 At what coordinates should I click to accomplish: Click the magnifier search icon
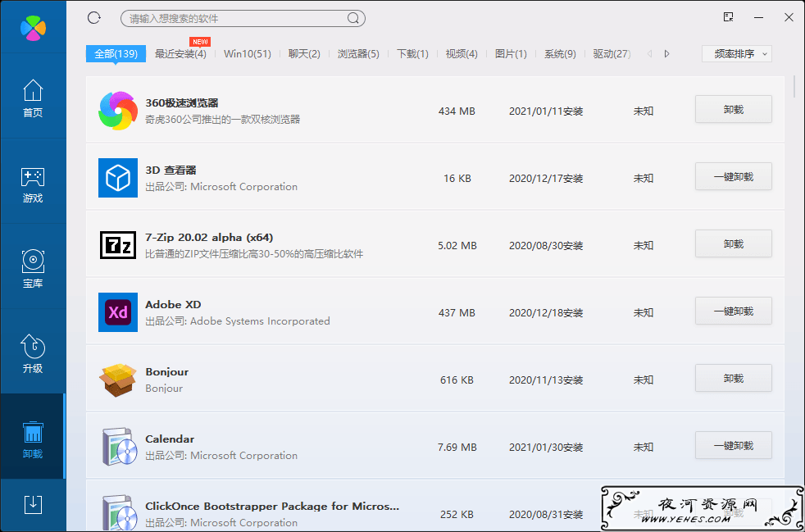353,19
